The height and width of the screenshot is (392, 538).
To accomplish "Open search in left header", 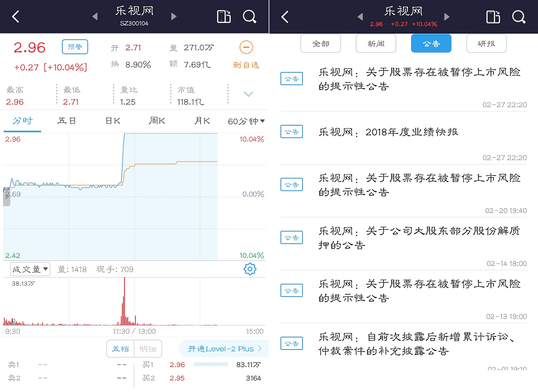I will click(x=249, y=16).
